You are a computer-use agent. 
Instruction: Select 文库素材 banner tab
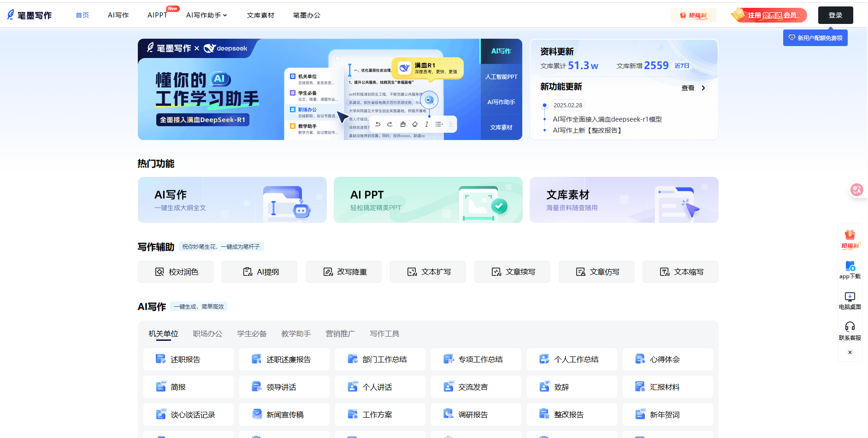[x=501, y=127]
